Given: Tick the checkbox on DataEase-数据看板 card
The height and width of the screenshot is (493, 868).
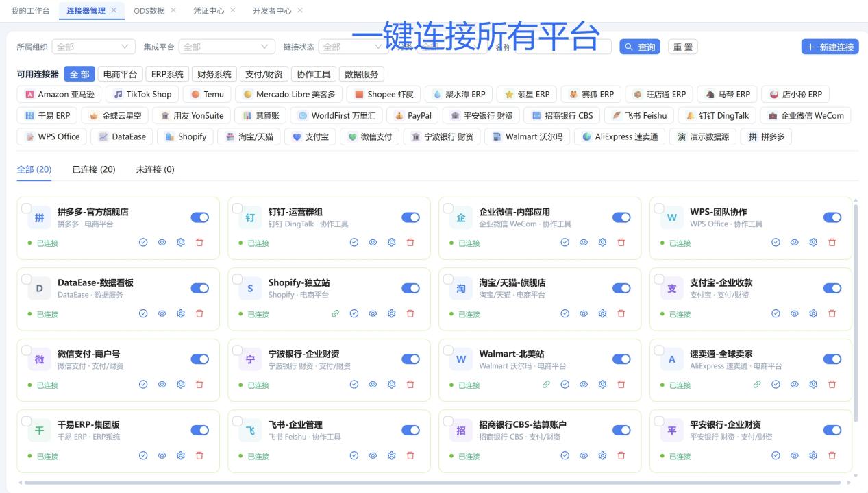Looking at the screenshot, I should tap(26, 279).
